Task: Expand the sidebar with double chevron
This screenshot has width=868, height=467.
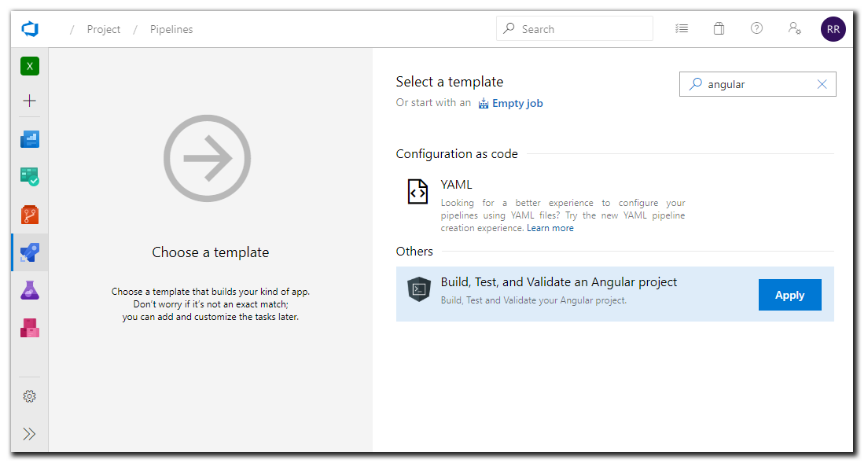Action: click(29, 434)
